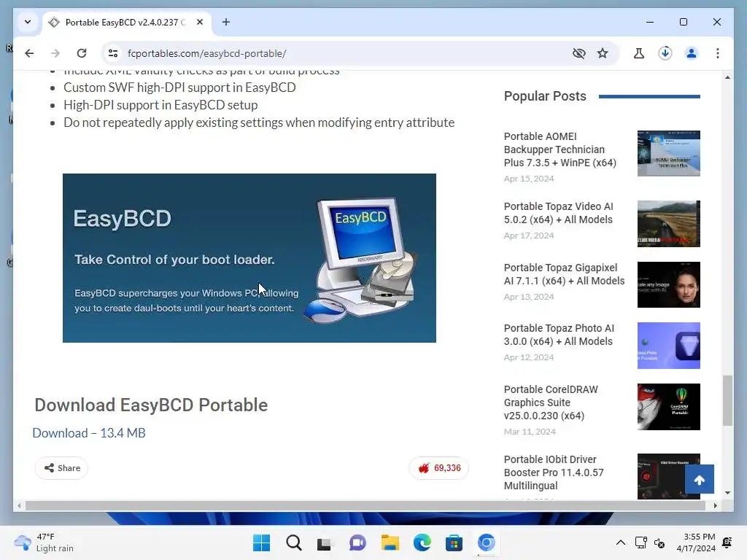Open Portable Topaz Gigapixel AI post
This screenshot has height=560, width=747.
tap(564, 274)
